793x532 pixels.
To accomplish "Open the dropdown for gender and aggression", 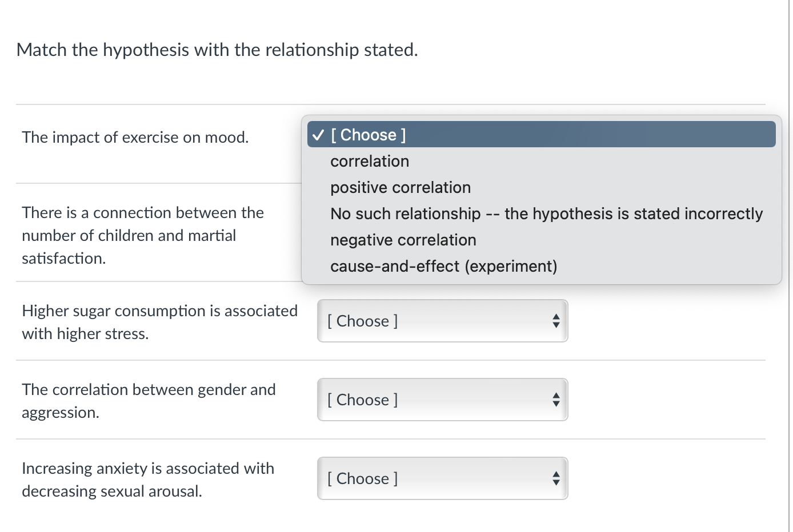I will tap(442, 400).
